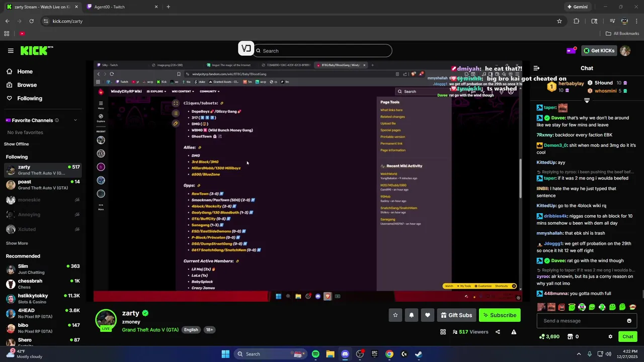Click the YouTube bookmark icon

click(x=22, y=33)
